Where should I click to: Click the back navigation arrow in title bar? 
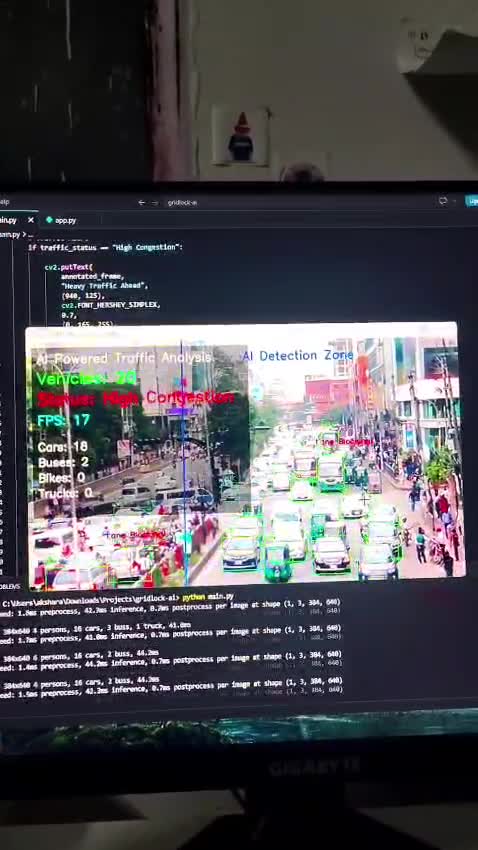pyautogui.click(x=141, y=202)
